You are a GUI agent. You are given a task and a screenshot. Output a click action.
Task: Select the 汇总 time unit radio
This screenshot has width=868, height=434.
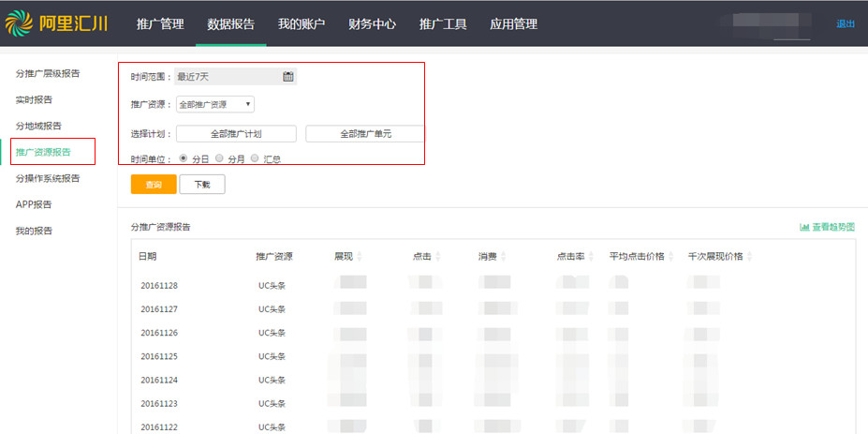pos(255,158)
